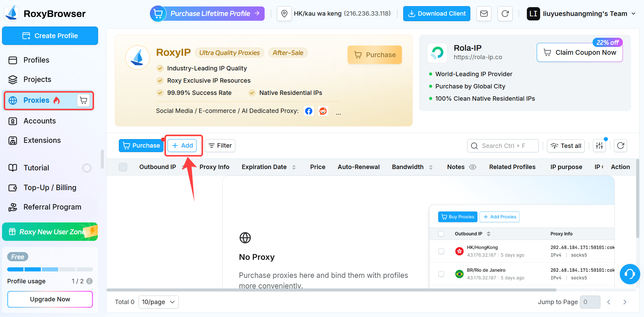Open Referral Program page
This screenshot has height=317, width=644.
point(50,207)
